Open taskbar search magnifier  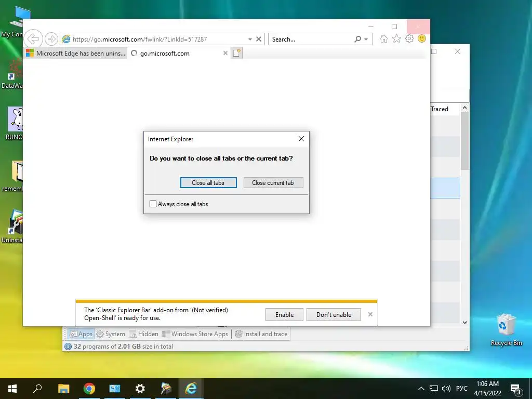click(x=37, y=389)
